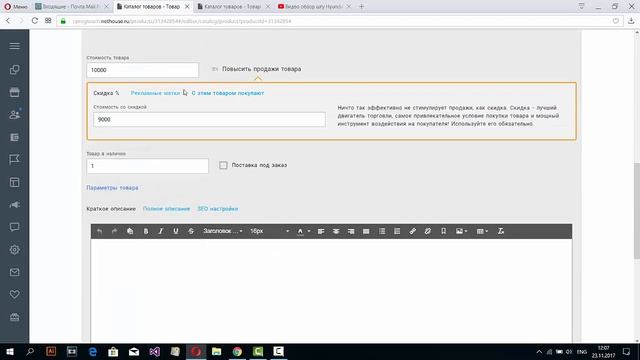Center align text in editor
The image size is (640, 360).
click(336, 231)
